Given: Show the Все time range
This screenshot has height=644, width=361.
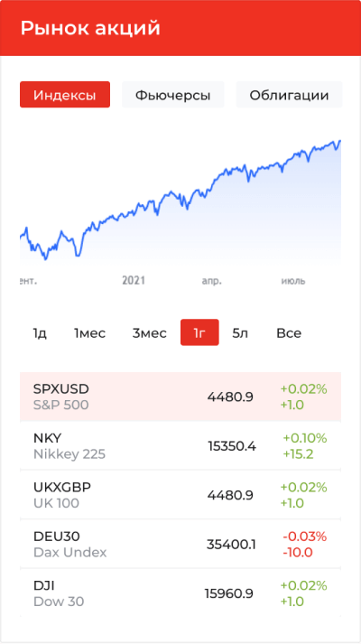Looking at the screenshot, I should point(289,332).
